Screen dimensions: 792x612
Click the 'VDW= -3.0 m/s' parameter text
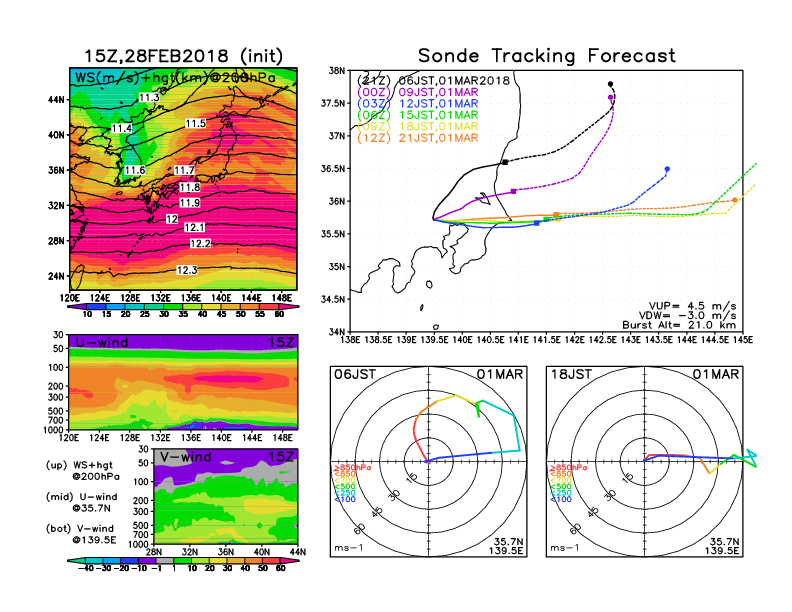tap(688, 316)
